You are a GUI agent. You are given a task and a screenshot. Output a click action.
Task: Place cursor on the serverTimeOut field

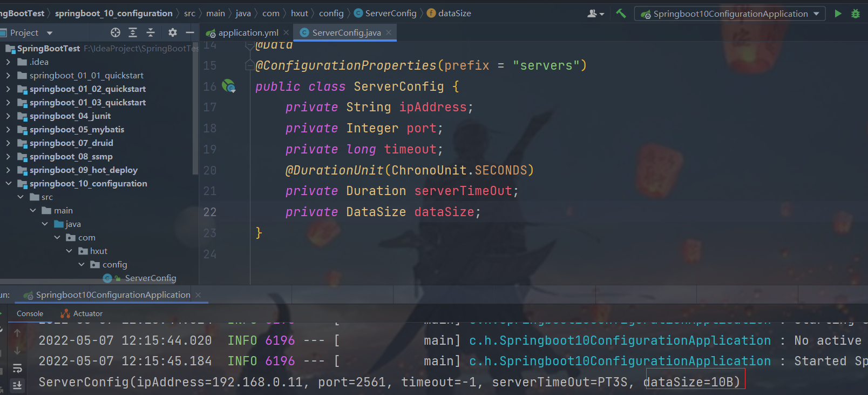[463, 191]
